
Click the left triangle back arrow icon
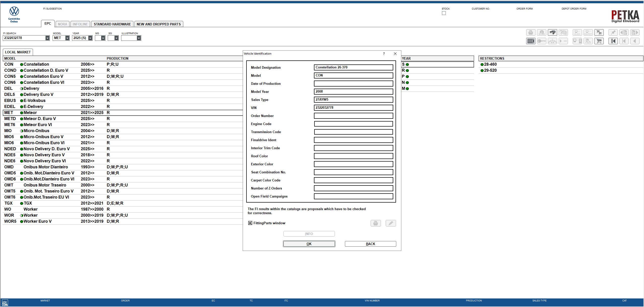[635, 41]
